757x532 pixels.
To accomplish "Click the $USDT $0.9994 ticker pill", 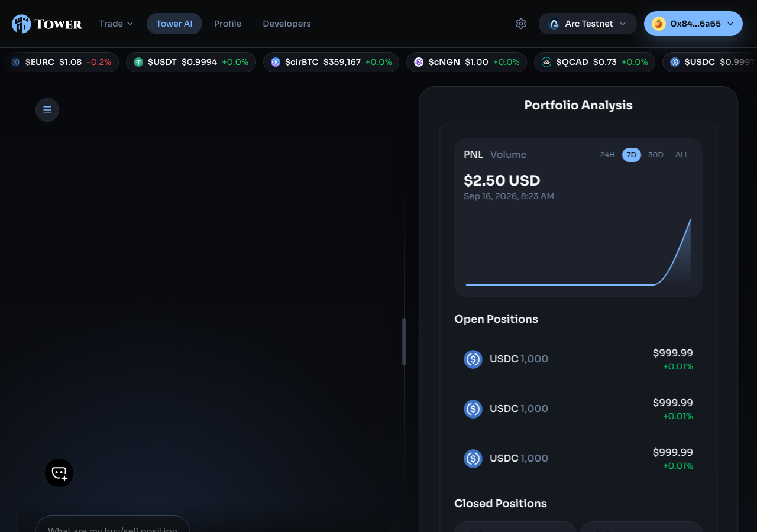I will (191, 62).
